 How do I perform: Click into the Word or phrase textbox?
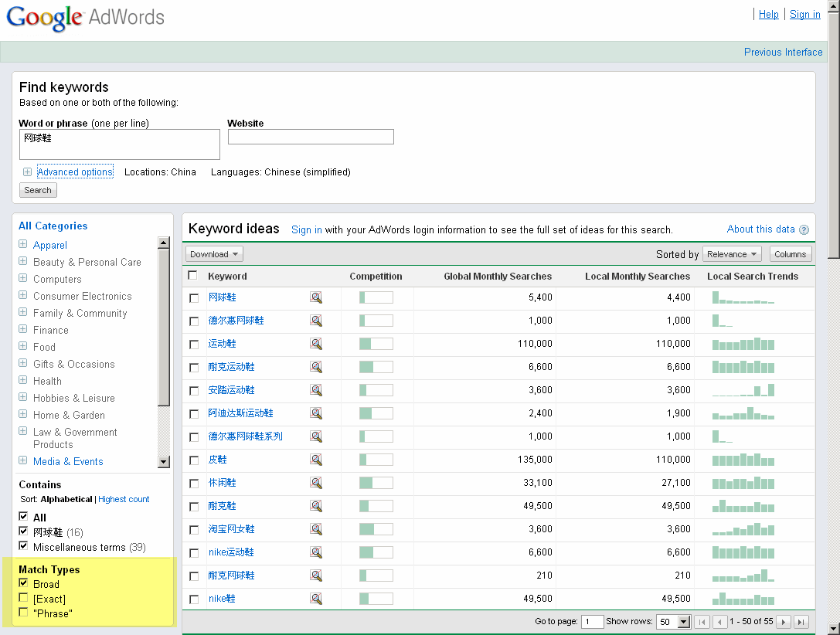point(120,144)
